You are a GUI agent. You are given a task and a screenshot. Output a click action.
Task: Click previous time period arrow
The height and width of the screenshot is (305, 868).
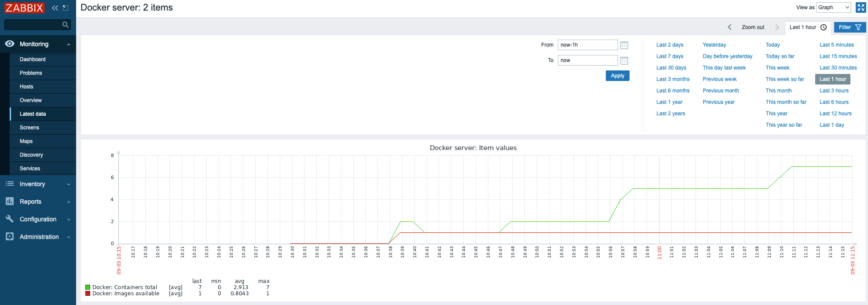point(729,27)
